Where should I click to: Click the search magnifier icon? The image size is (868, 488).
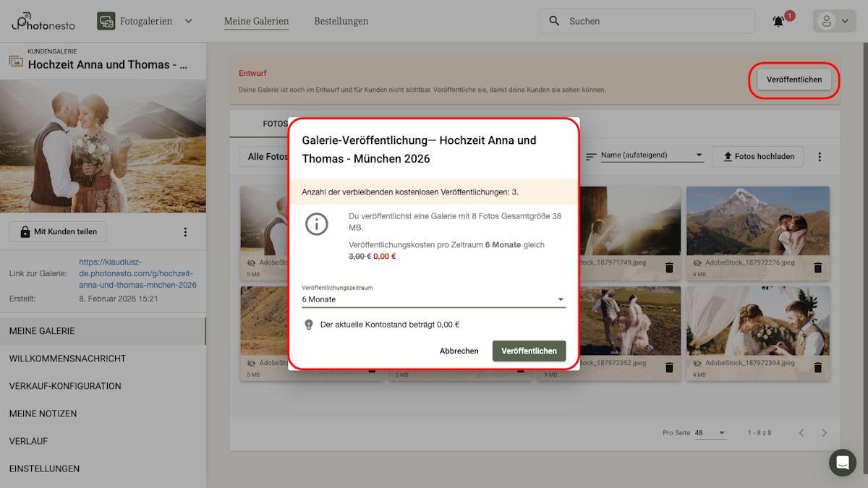point(555,21)
